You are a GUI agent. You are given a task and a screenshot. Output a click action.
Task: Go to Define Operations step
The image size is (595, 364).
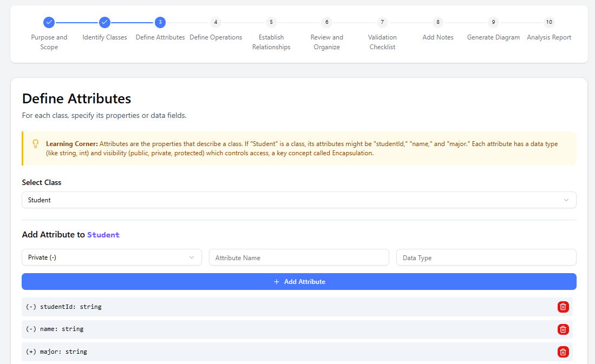[215, 23]
